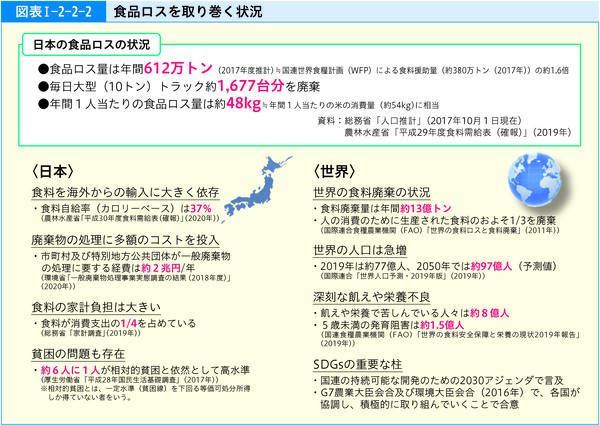Viewport: 600px width, 425px height.
Task: Click heading 世界の人口は急増
Action: coord(360,250)
